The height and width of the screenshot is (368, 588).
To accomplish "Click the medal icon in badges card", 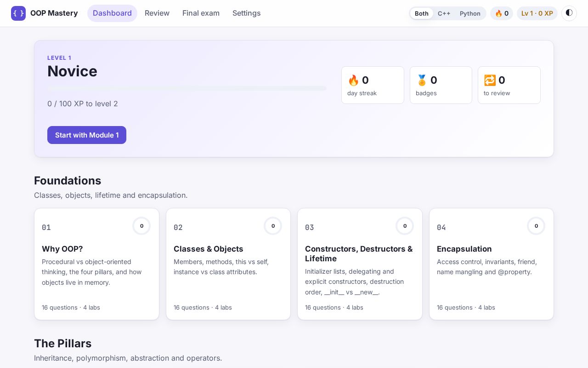I will [x=422, y=80].
